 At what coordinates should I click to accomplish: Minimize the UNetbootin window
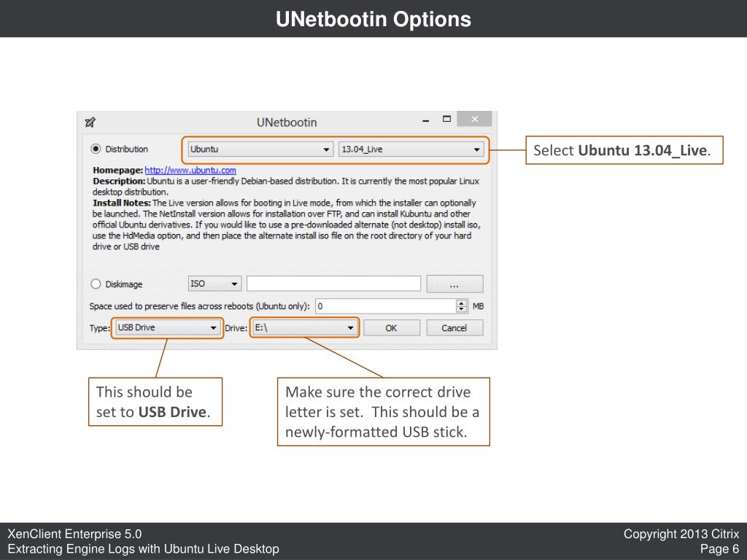[425, 121]
